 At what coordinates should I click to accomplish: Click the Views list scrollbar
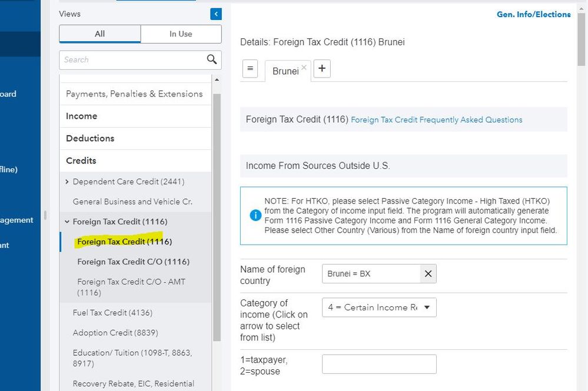point(216,218)
